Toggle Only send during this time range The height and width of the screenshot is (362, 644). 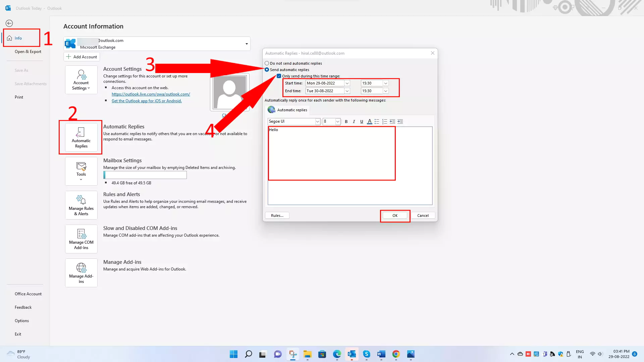coord(279,76)
